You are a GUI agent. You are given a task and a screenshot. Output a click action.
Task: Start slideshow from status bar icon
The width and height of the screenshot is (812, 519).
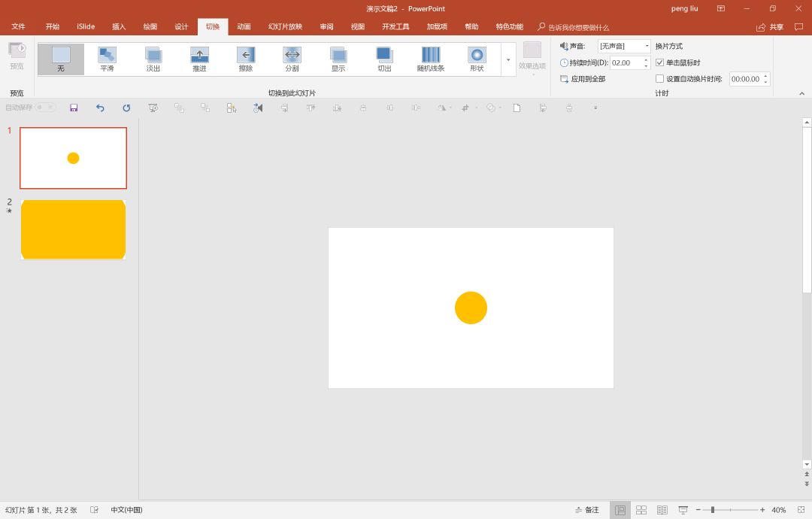(683, 510)
